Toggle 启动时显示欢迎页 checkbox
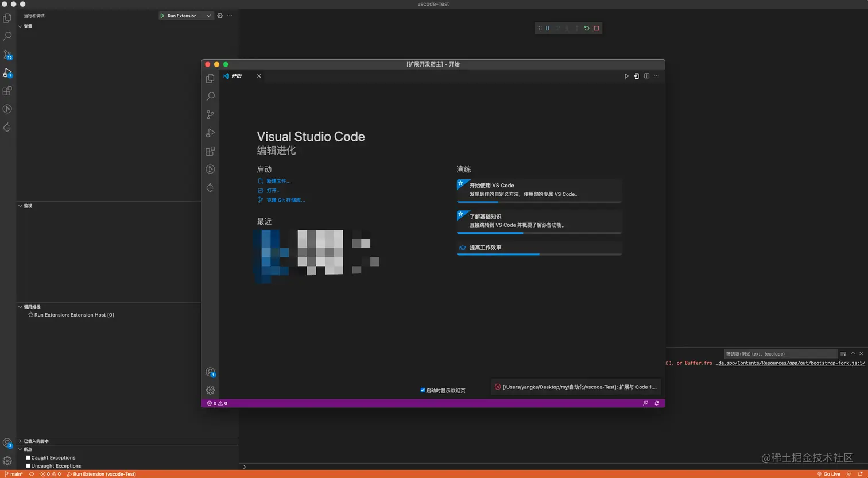Screen dimensions: 868x478 [423, 390]
